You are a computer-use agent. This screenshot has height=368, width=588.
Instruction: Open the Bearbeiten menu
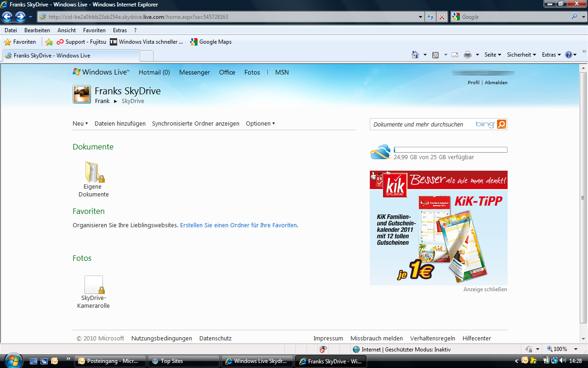(x=37, y=30)
